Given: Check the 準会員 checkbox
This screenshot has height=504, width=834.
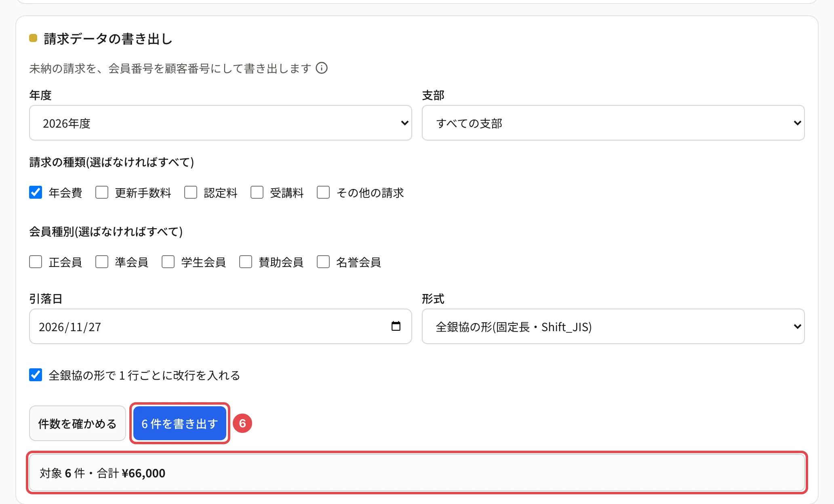Looking at the screenshot, I should (x=102, y=262).
